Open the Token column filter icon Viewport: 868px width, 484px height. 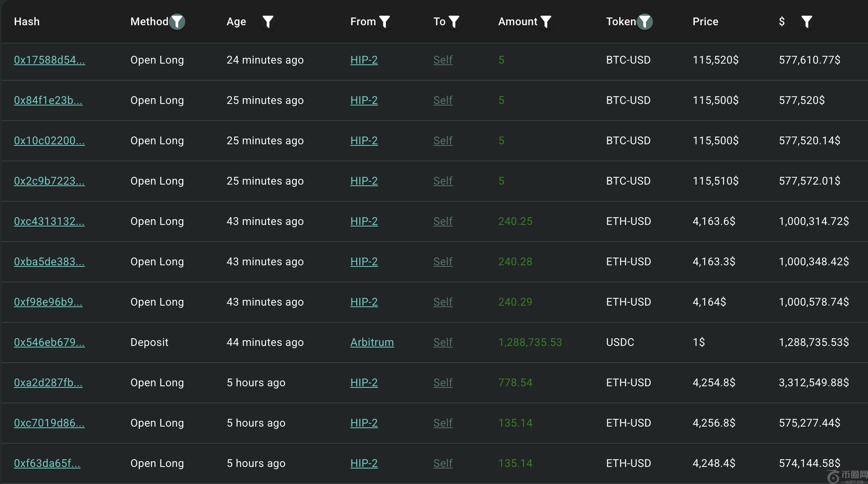click(645, 22)
